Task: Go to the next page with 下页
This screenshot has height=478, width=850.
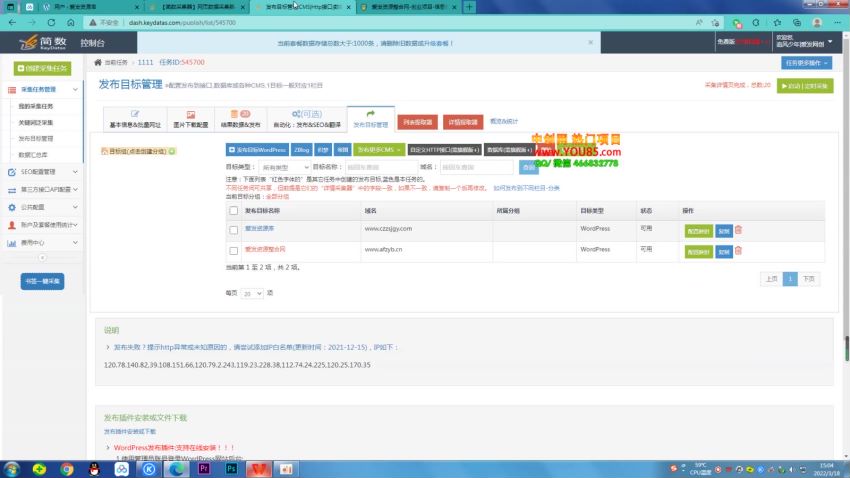Action: click(809, 279)
